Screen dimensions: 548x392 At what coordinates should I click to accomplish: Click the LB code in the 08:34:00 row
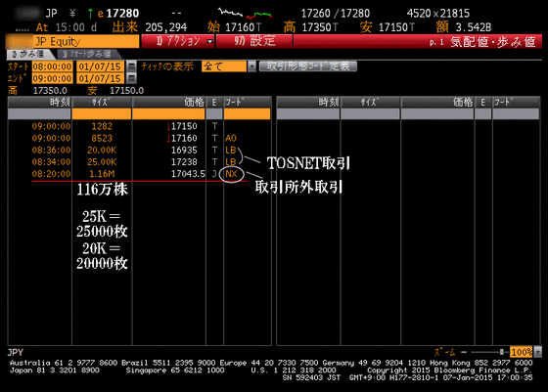coord(231,161)
